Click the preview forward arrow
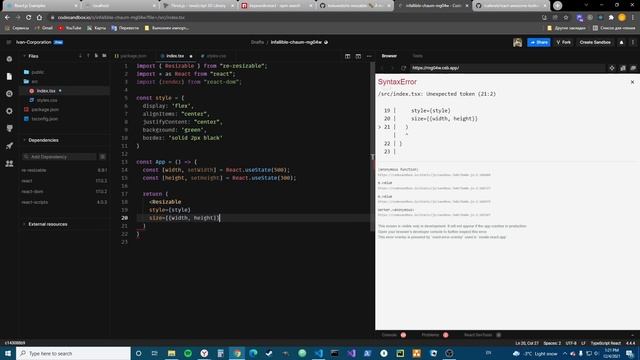640x360 pixels. pos(392,68)
